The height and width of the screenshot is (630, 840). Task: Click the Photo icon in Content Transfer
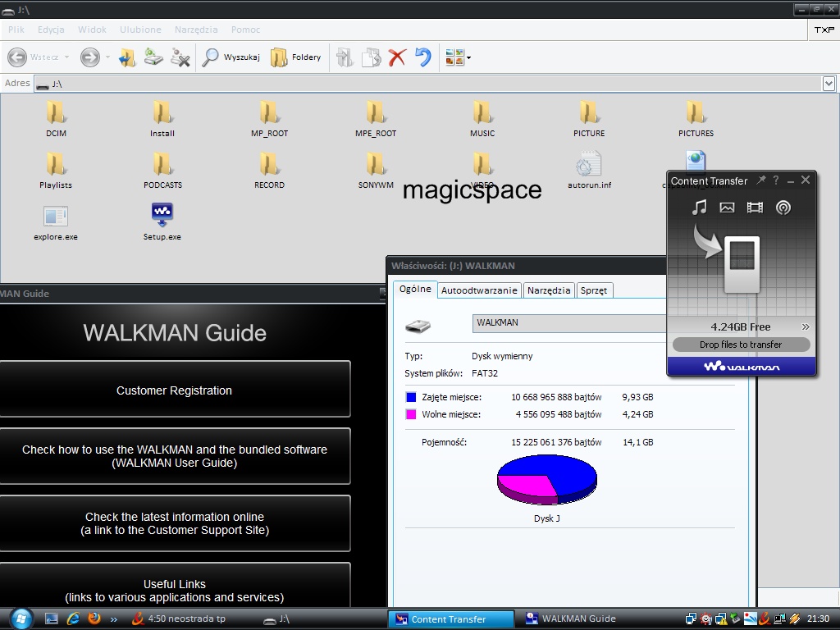(727, 208)
